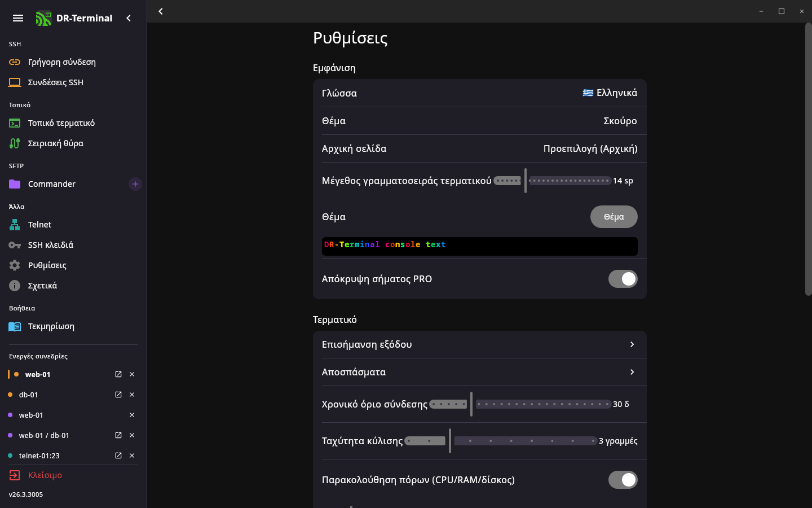Close the purple web-01 session
Image resolution: width=812 pixels, height=508 pixels.
[132, 415]
